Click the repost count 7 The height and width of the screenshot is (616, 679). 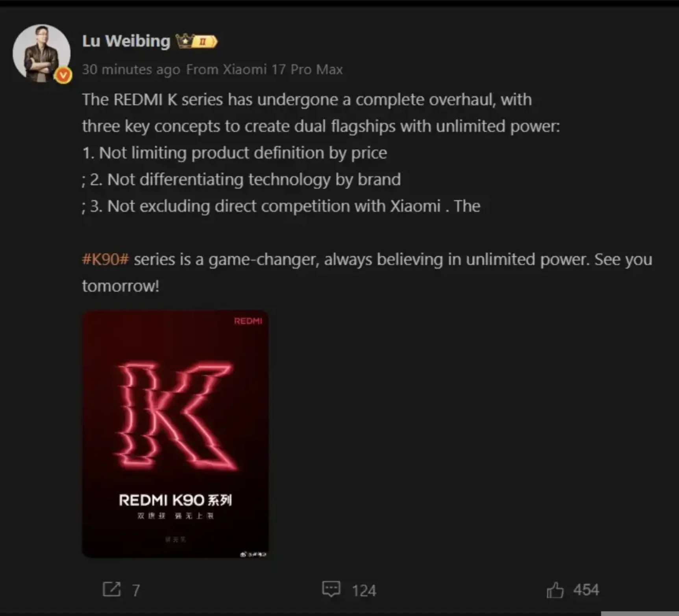coord(136,590)
